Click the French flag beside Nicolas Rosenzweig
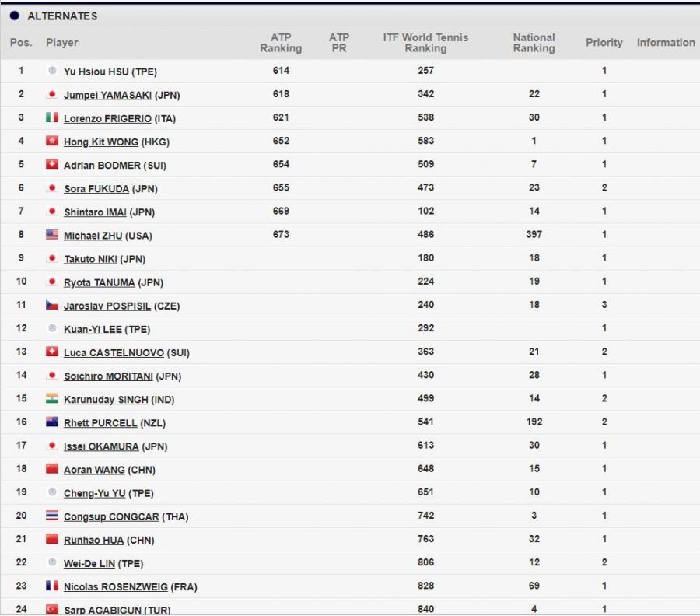Image resolution: width=700 pixels, height=616 pixels. [x=52, y=586]
